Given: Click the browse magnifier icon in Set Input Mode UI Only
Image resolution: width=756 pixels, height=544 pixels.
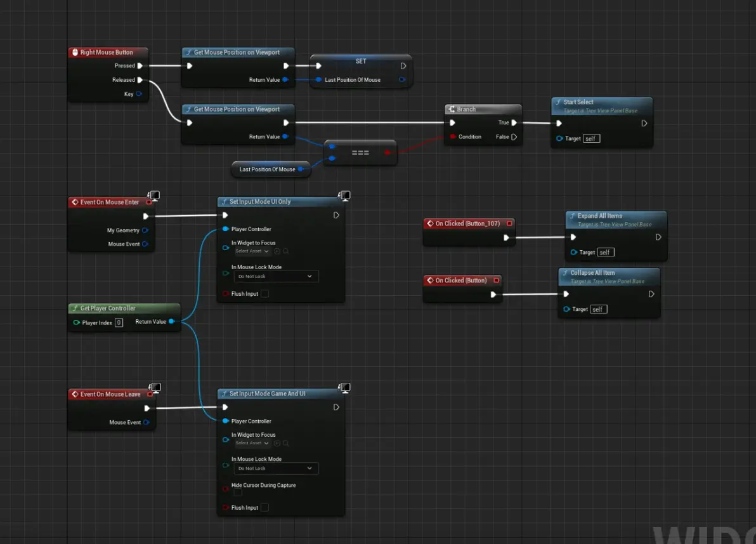Looking at the screenshot, I should 285,251.
